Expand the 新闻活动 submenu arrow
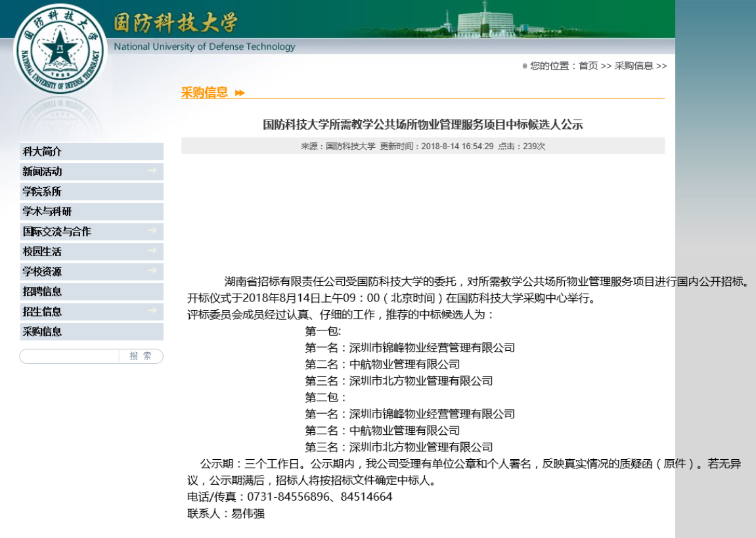Viewport: 756px width, 538px height. point(152,171)
